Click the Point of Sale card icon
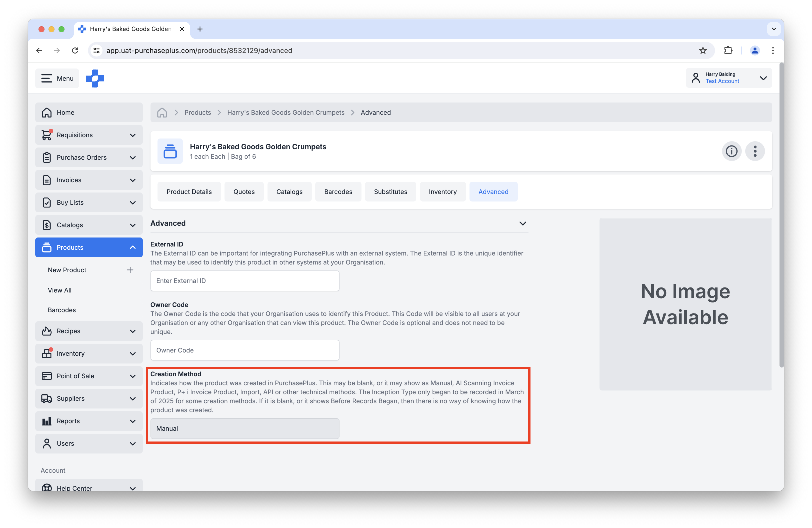The height and width of the screenshot is (528, 812). point(47,376)
